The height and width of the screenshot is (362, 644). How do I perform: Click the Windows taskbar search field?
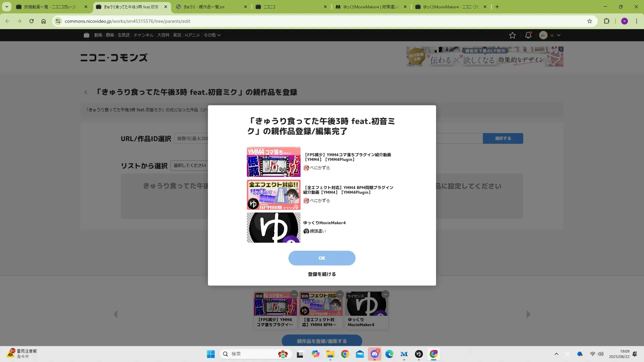252,354
